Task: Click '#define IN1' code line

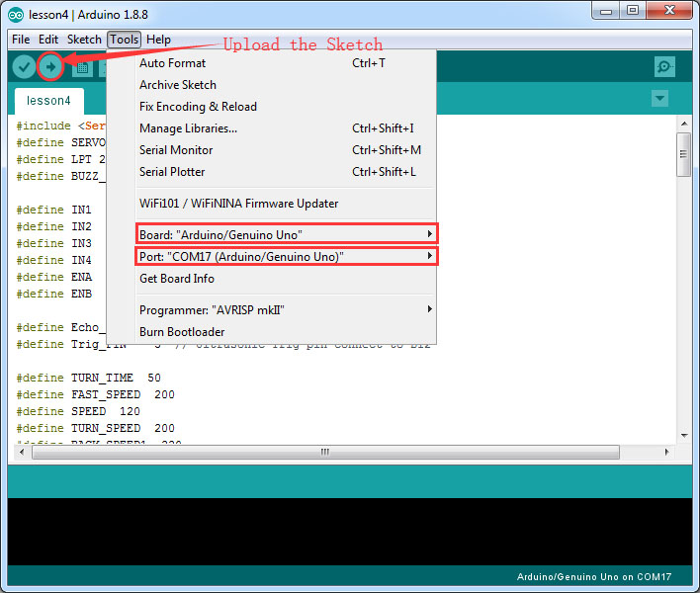Action: click(53, 210)
